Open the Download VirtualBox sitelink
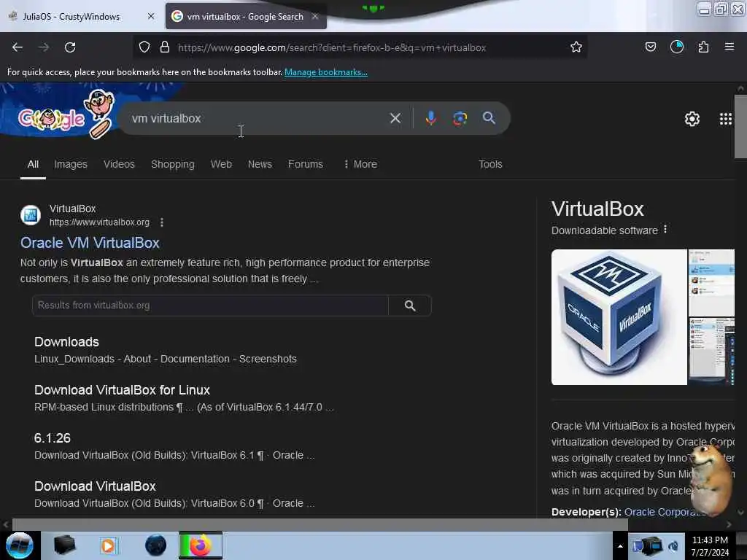Viewport: 747px width, 560px height. click(x=95, y=486)
